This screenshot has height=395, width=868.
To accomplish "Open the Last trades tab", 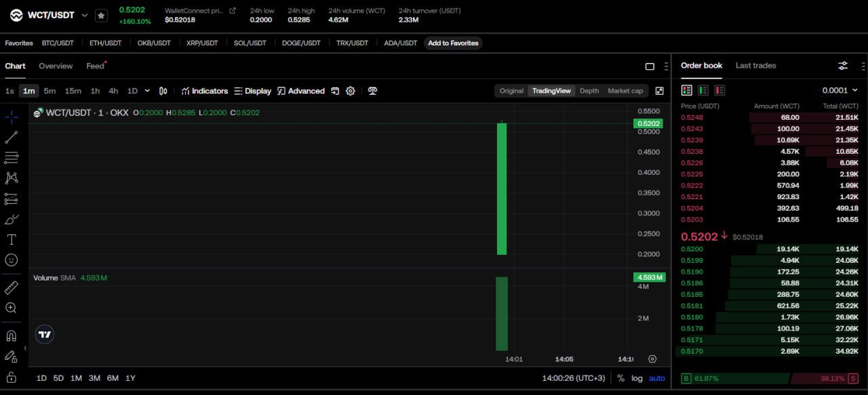I will [x=755, y=66].
